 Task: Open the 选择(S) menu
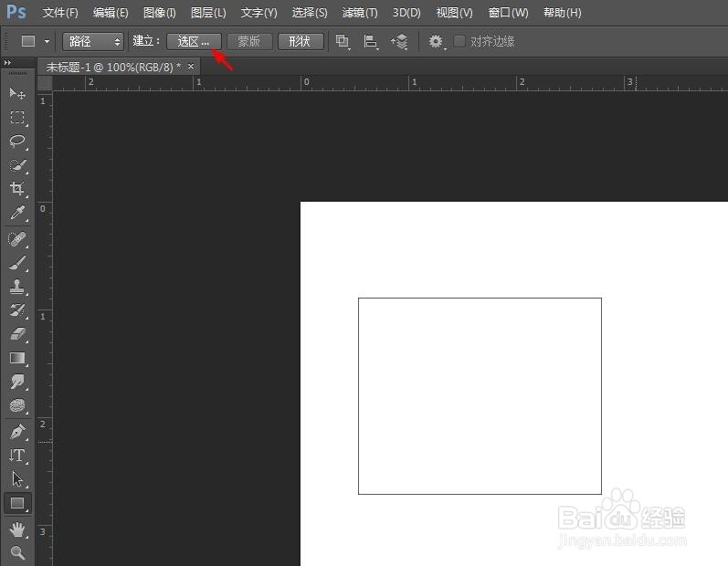coord(310,13)
